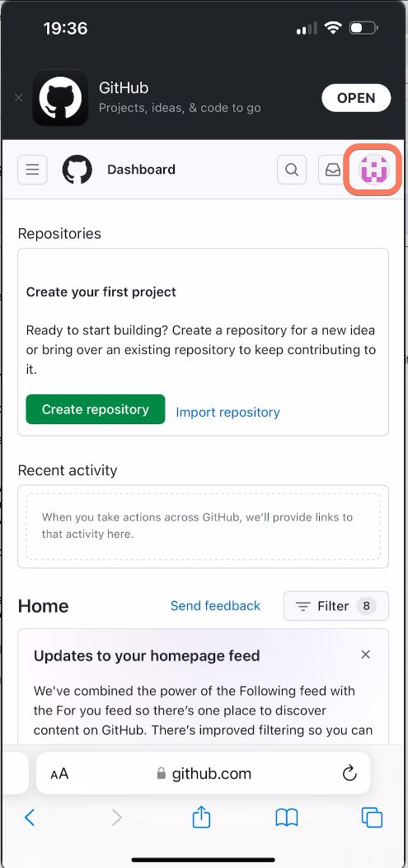Open Safari bookmarks book icon
The width and height of the screenshot is (408, 868).
pos(287,817)
